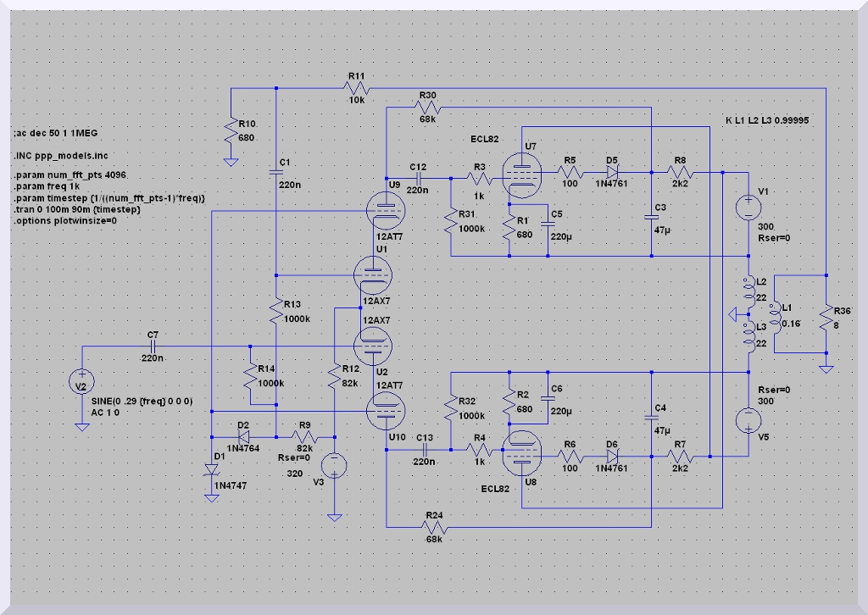The image size is (868, 615).
Task: Select capacitor C3 47µ
Action: [651, 208]
